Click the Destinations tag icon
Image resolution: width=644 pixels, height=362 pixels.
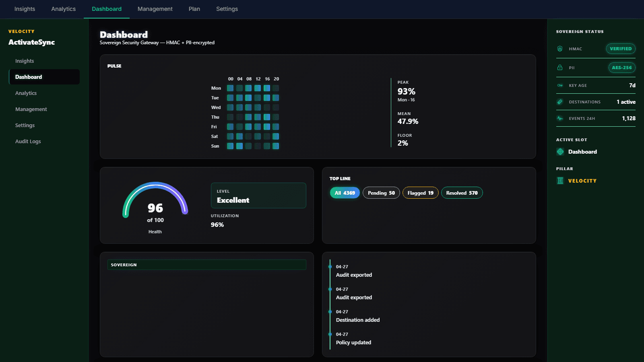[560, 102]
